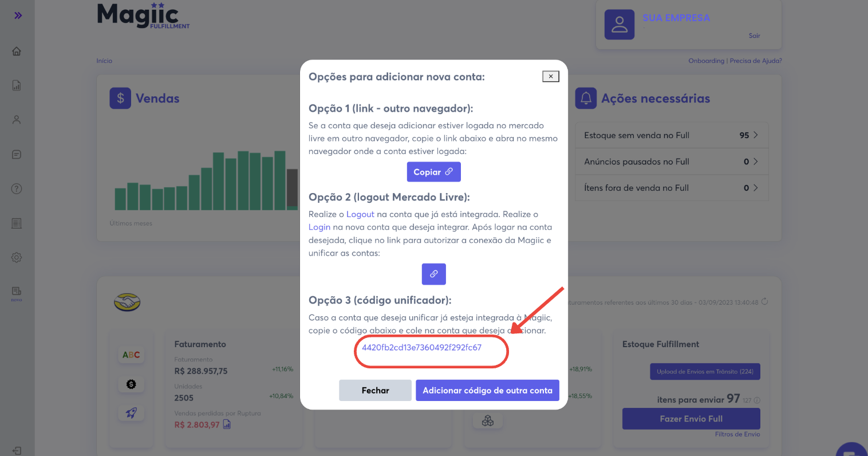
Task: Click the refresh icon next to timestamp
Action: [764, 302]
